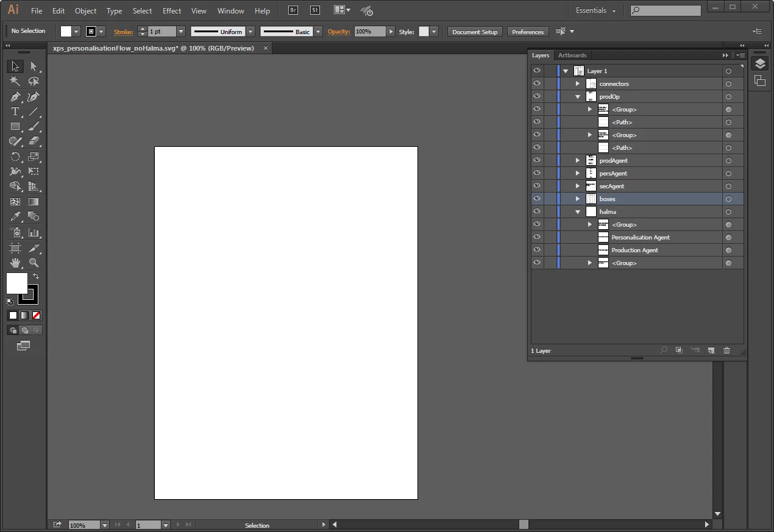The height and width of the screenshot is (532, 774).
Task: Click the Fill color swatch in toolbox
Action: tap(16, 283)
